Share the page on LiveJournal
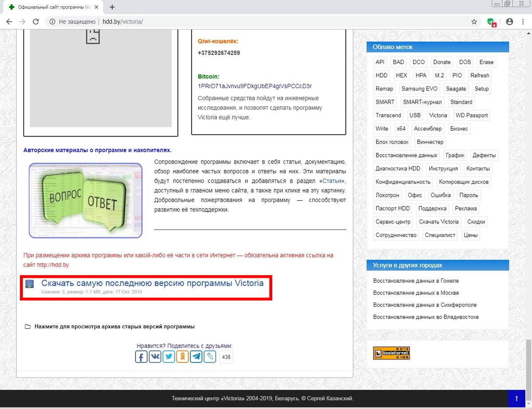 click(210, 357)
